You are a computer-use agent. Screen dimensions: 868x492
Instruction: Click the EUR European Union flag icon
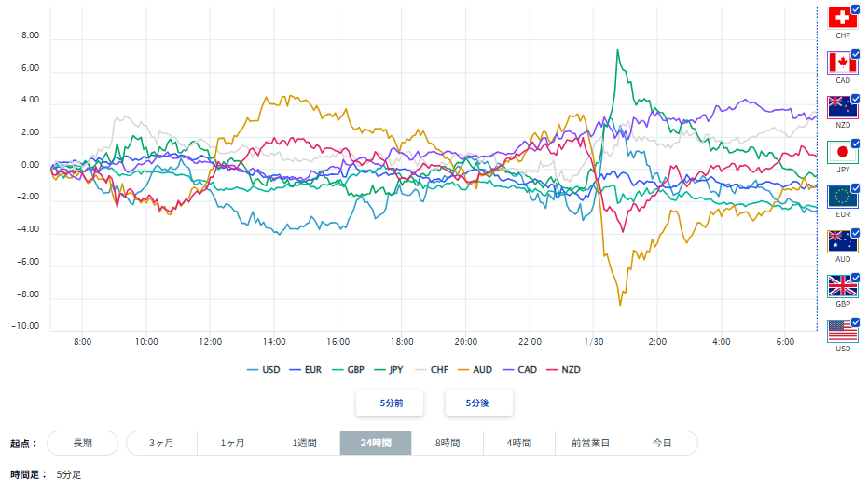pos(841,197)
